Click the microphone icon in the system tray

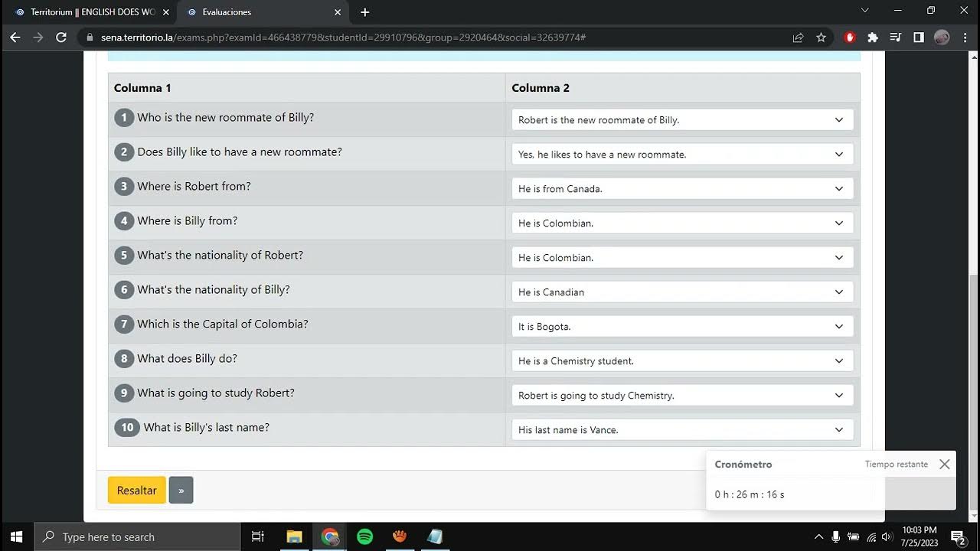pos(836,536)
